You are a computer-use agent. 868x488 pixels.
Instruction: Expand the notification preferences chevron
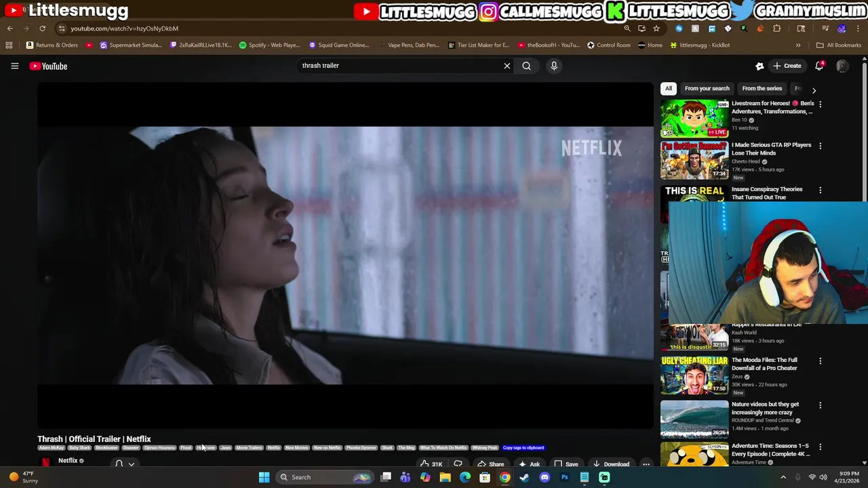132,464
